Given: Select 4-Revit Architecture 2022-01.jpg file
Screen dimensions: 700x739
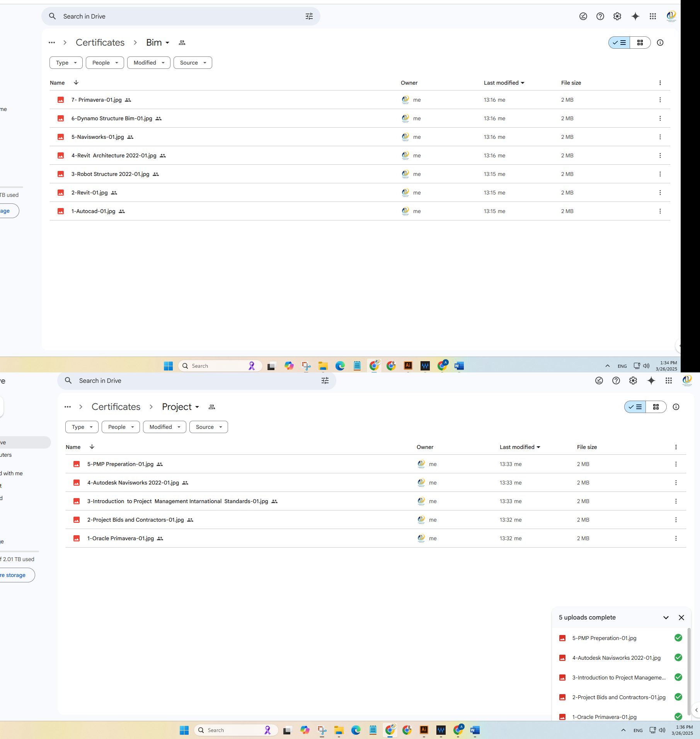Looking at the screenshot, I should [x=359, y=155].
